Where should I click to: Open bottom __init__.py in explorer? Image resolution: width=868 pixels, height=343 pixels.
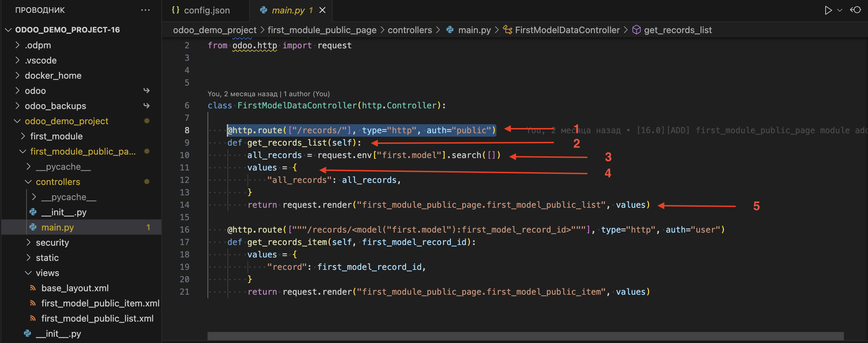click(58, 334)
